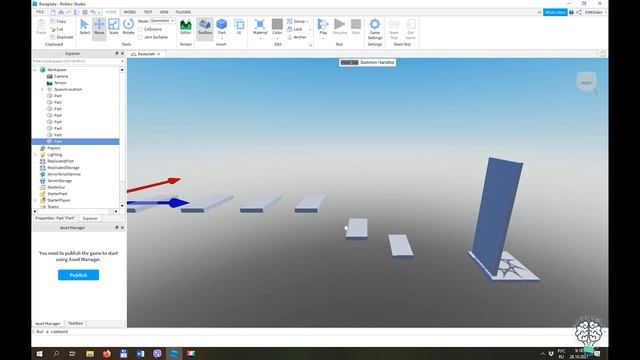Image resolution: width=640 pixels, height=360 pixels.
Task: Open the Play dropdown arrow
Action: coord(323,38)
